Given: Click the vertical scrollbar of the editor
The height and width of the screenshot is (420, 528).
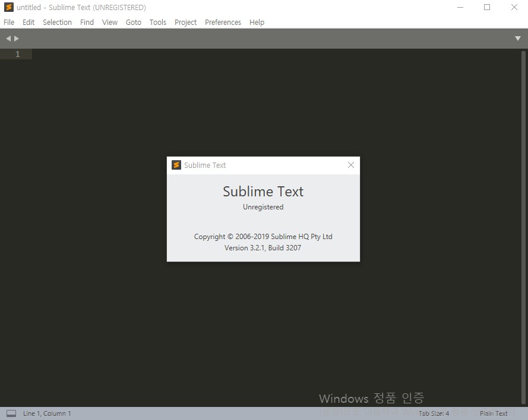Looking at the screenshot, I should (523, 228).
